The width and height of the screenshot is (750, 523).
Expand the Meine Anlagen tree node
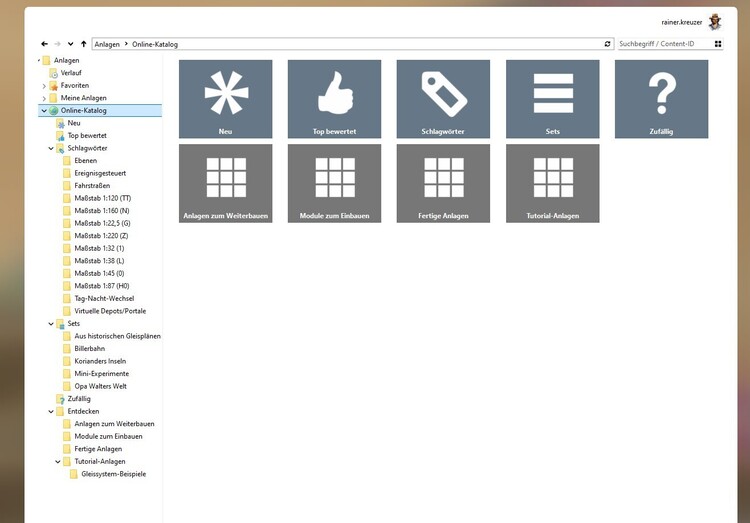[44, 99]
